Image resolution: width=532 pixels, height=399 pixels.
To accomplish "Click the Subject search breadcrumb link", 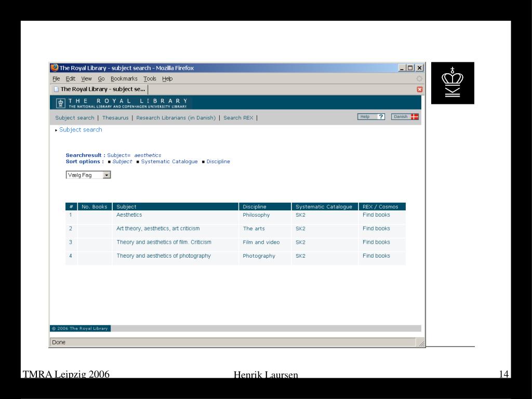I will click(81, 129).
